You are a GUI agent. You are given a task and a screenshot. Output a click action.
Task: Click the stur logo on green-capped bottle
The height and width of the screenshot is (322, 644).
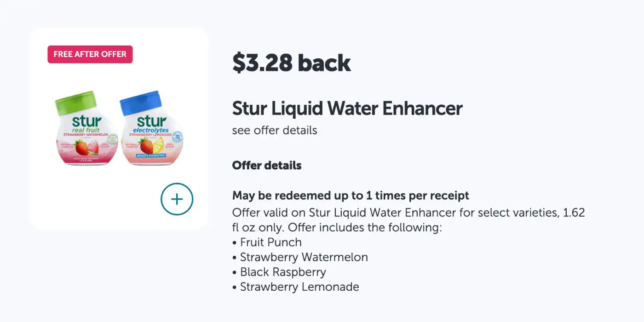86,122
